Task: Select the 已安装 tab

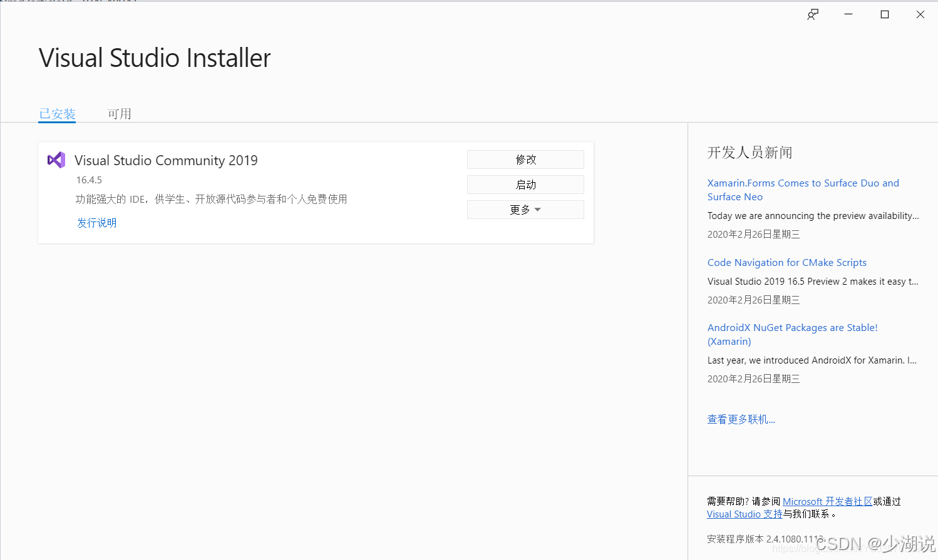Action: point(57,113)
